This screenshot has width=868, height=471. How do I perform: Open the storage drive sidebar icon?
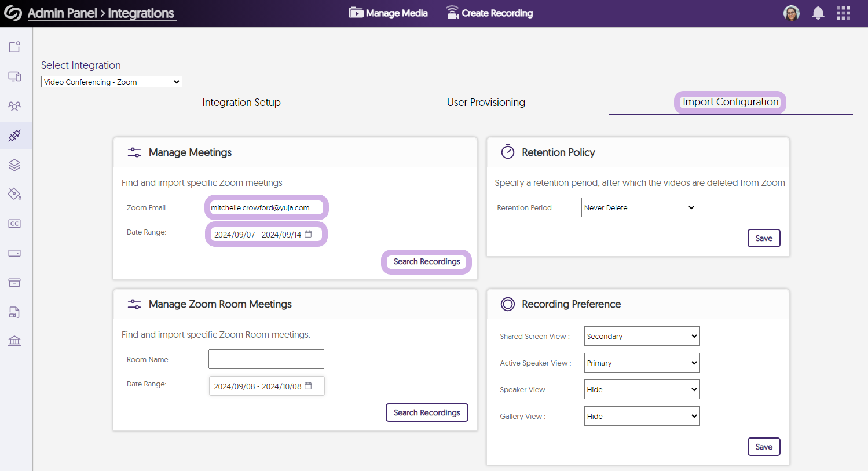[x=14, y=253]
